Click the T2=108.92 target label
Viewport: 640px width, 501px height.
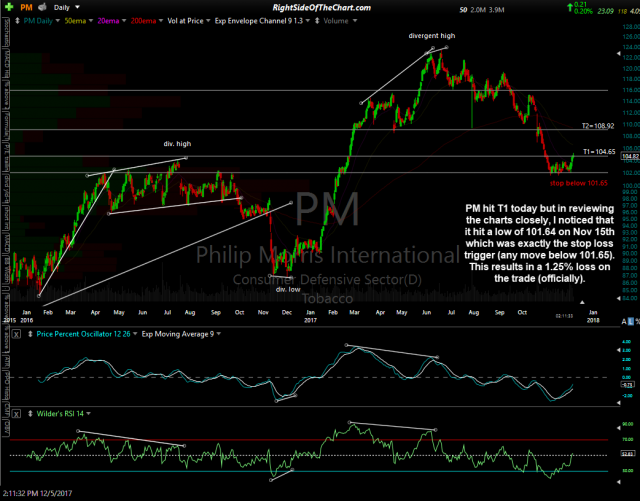pyautogui.click(x=598, y=126)
